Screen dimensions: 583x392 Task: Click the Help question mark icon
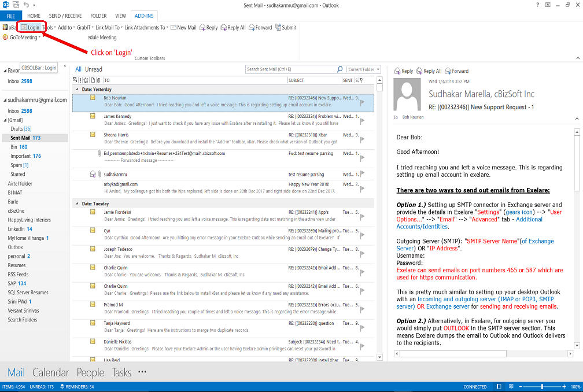537,5
